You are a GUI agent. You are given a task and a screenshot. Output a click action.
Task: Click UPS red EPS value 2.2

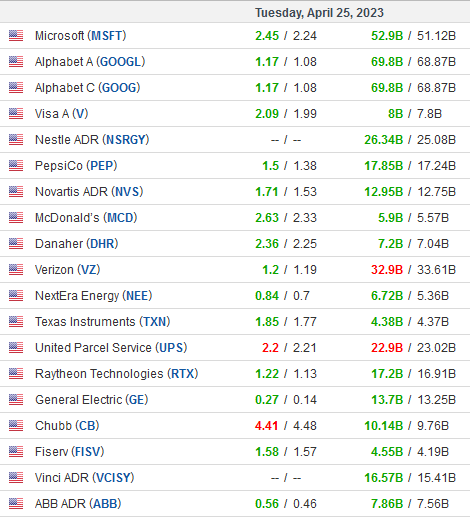[271, 348]
